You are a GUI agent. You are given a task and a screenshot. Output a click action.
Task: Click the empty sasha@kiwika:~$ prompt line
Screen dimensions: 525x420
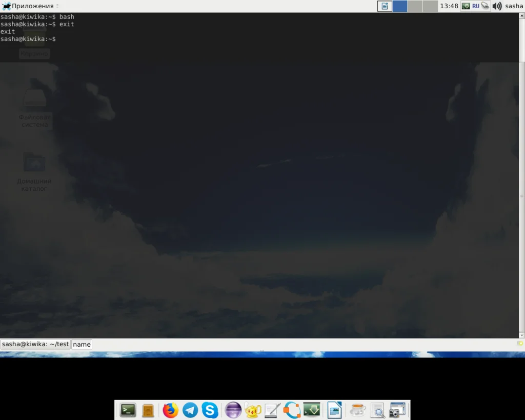point(28,39)
